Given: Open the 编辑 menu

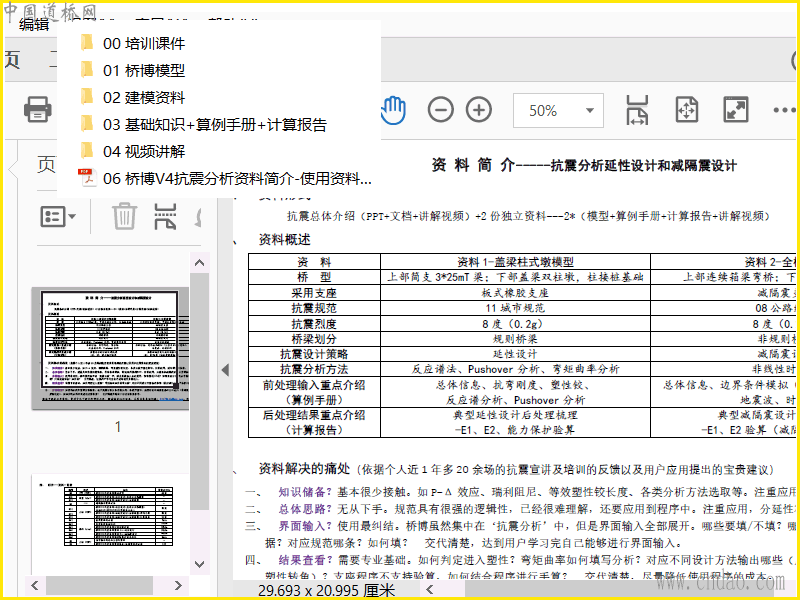Looking at the screenshot, I should pos(34,24).
